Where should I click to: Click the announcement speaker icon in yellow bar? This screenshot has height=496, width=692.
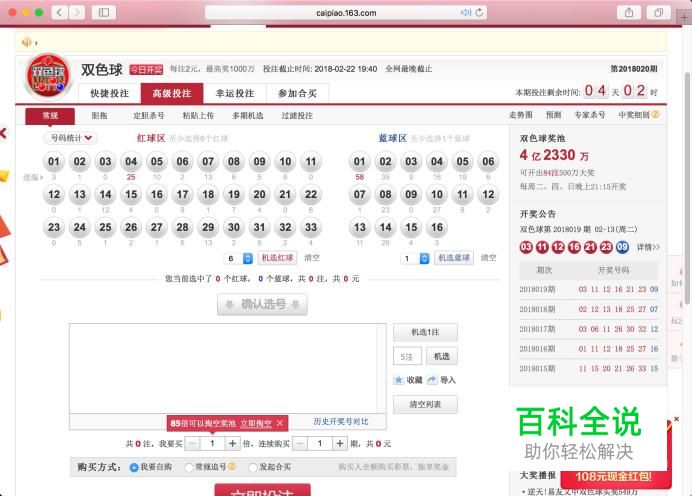click(26, 42)
